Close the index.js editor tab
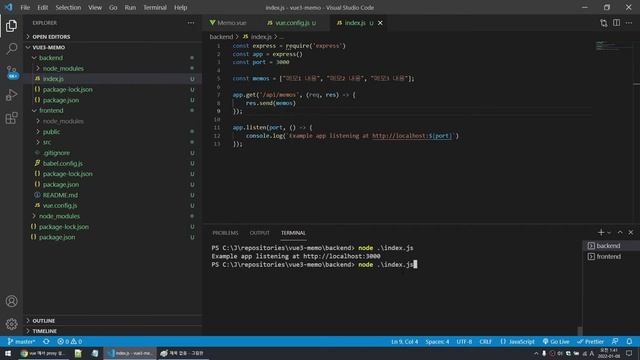Image resolution: width=640 pixels, height=360 pixels. coord(380,23)
